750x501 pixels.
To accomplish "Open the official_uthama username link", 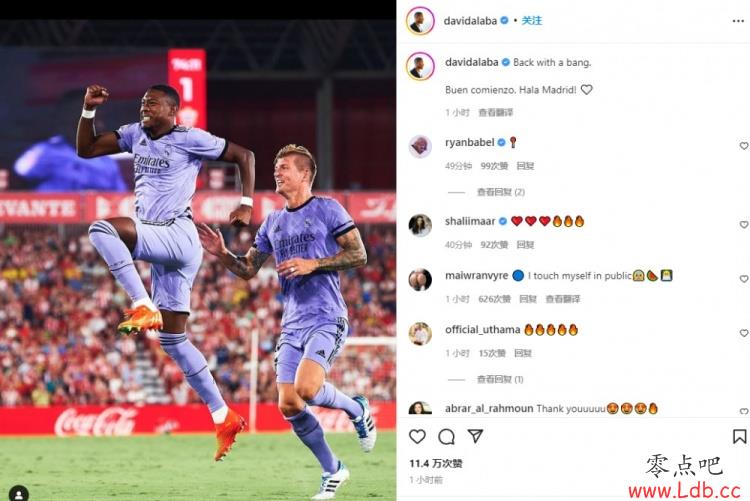I will point(482,330).
